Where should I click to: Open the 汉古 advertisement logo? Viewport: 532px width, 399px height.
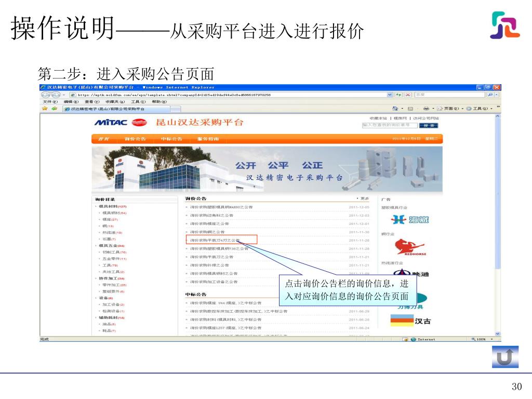click(x=410, y=321)
